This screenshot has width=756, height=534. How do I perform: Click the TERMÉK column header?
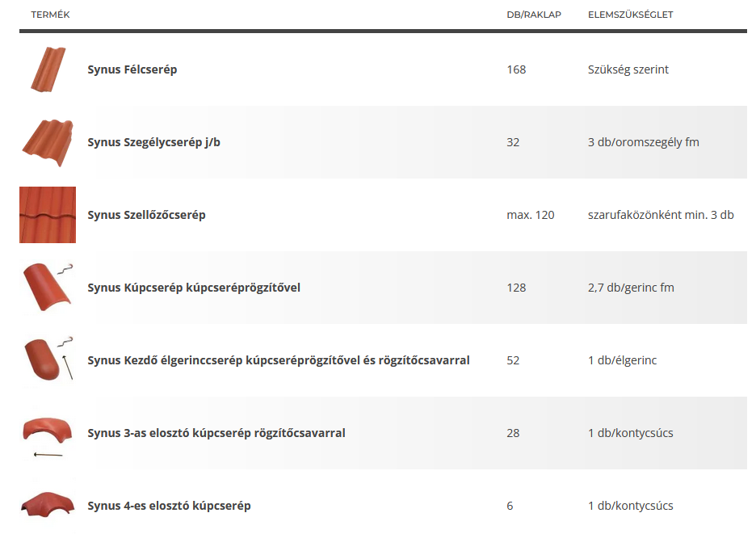point(50,15)
